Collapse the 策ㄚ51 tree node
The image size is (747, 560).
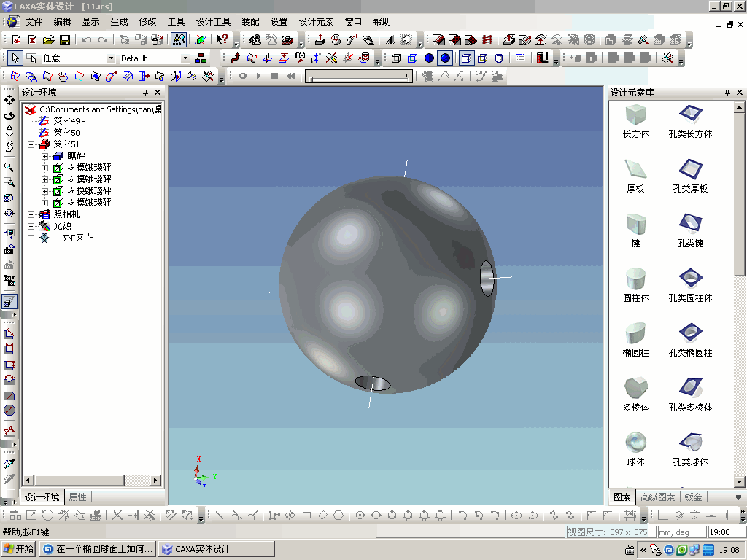(x=31, y=144)
